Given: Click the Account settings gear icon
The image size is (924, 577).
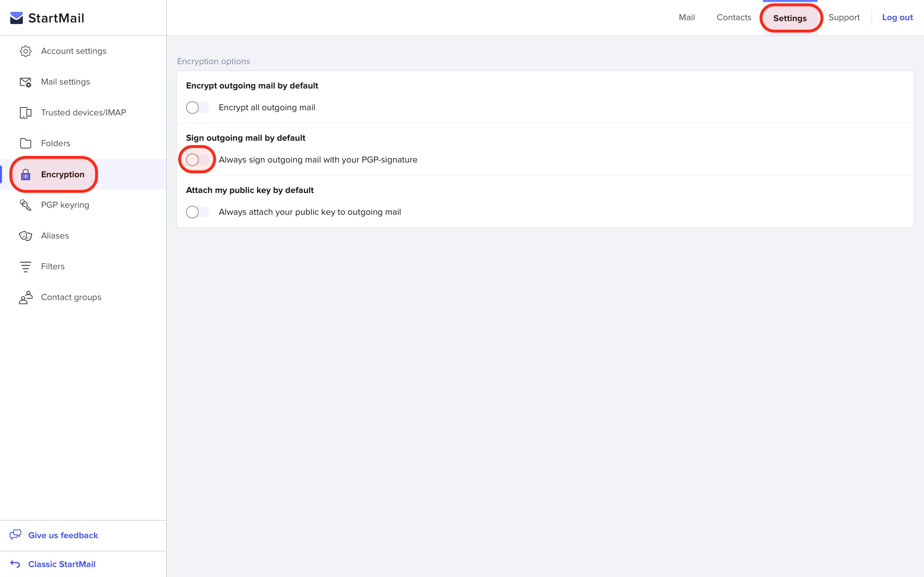Looking at the screenshot, I should pyautogui.click(x=26, y=51).
